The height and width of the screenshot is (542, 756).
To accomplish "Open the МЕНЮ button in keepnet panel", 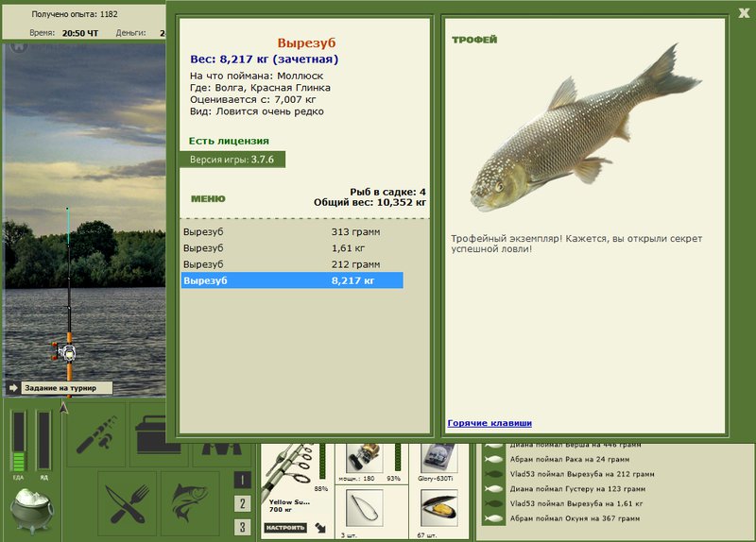I will (208, 198).
